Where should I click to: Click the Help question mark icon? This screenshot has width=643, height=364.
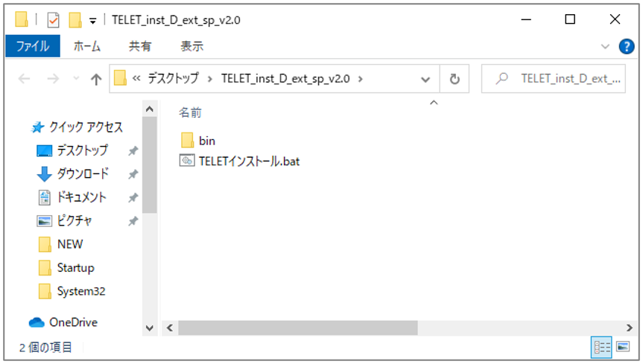627,46
